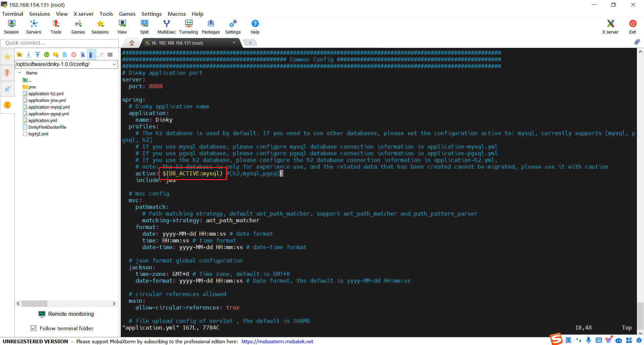
Task: Click the SFTP horizontal scrollbar thumb
Action: 34,303
